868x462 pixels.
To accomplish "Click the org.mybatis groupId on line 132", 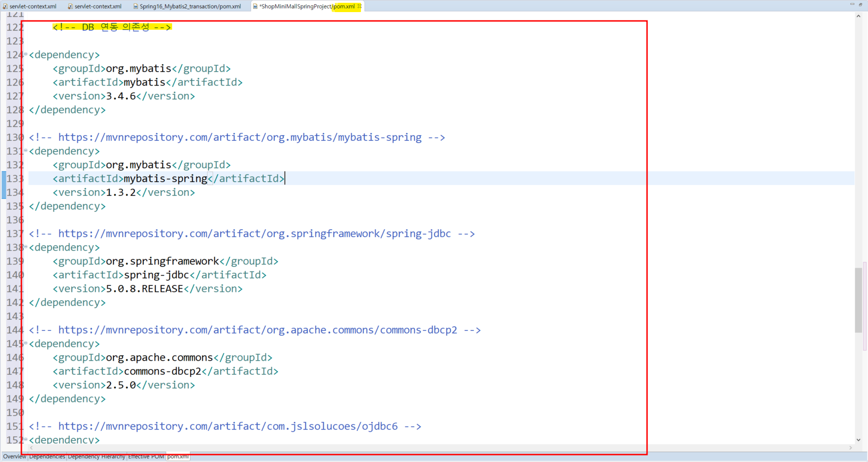I will [x=142, y=165].
